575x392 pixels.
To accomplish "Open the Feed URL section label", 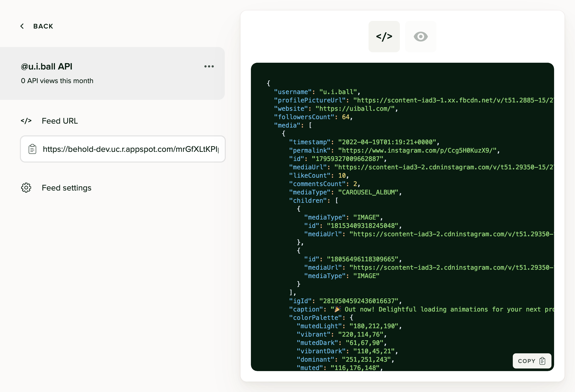I will 60,121.
